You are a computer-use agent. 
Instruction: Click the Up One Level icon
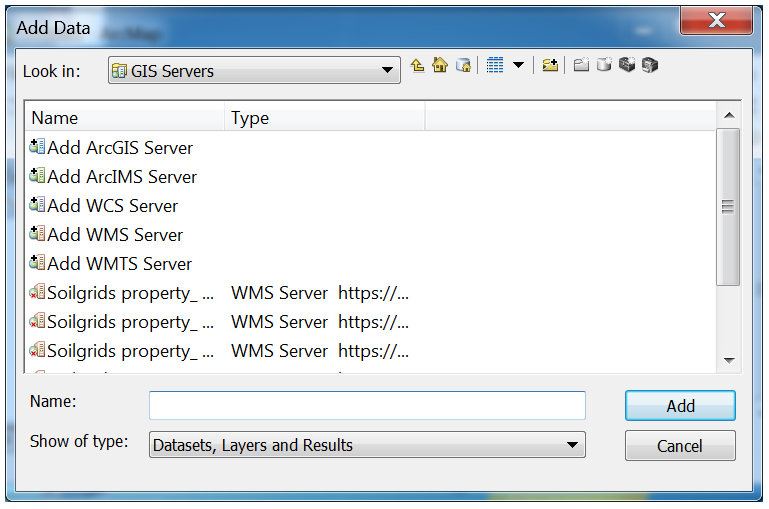click(x=418, y=66)
